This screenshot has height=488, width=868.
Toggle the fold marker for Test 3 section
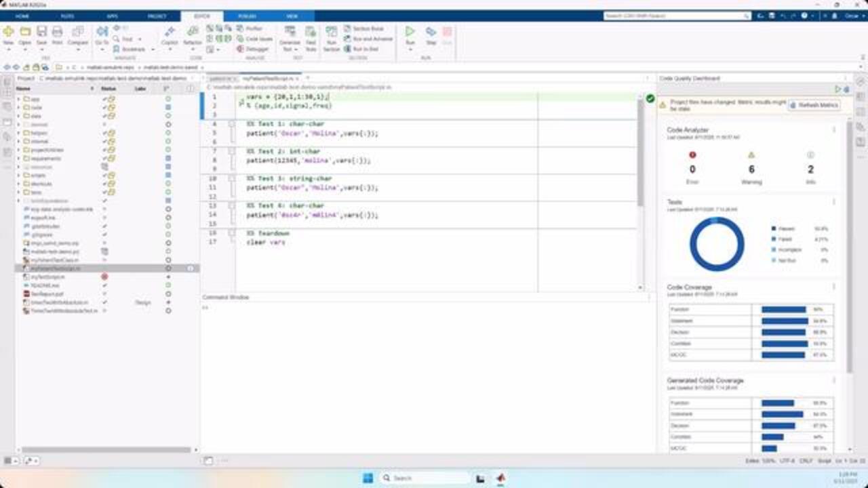pos(232,179)
